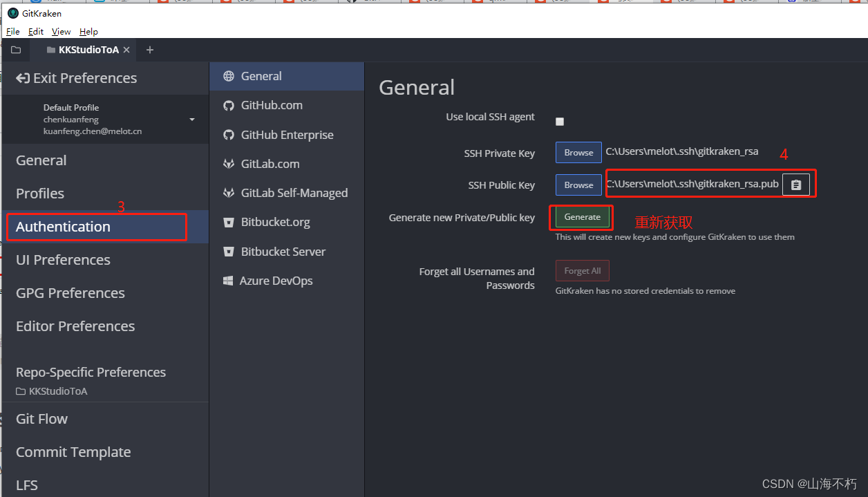Click the SSH private key path text
The width and height of the screenshot is (868, 497).
tap(682, 151)
